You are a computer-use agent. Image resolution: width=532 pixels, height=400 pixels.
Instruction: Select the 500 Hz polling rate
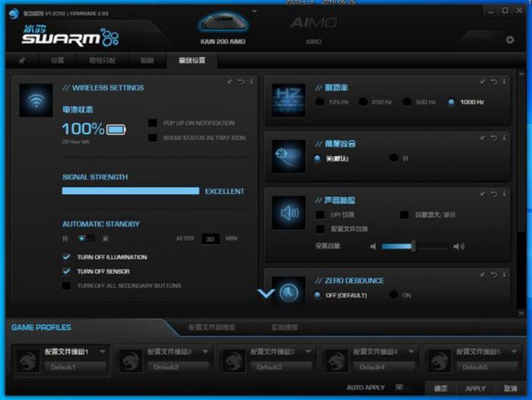tap(407, 102)
